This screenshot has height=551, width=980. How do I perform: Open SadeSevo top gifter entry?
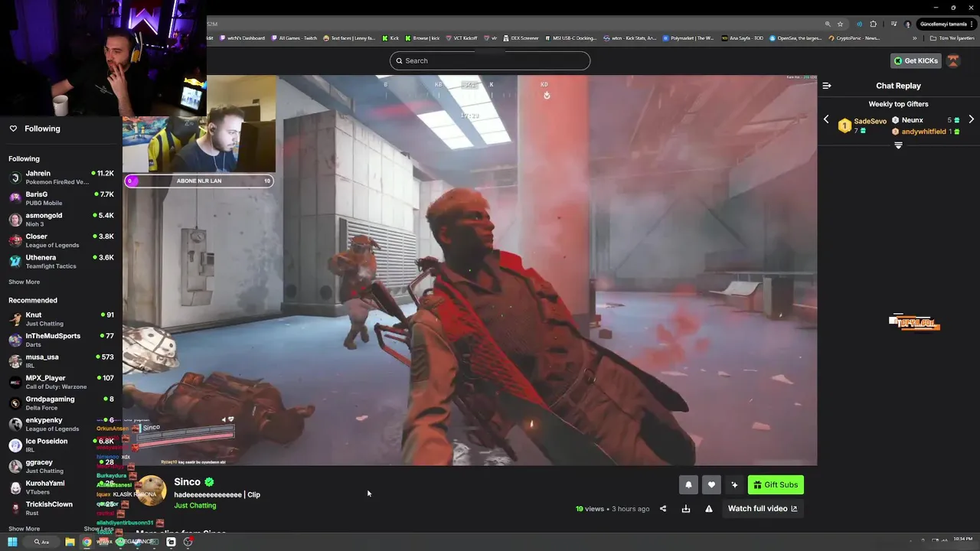(862, 126)
